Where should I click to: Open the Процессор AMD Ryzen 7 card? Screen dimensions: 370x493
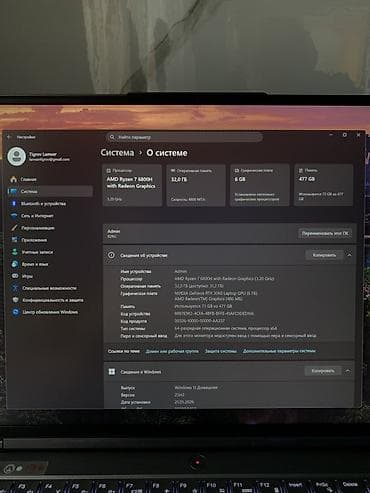(132, 185)
